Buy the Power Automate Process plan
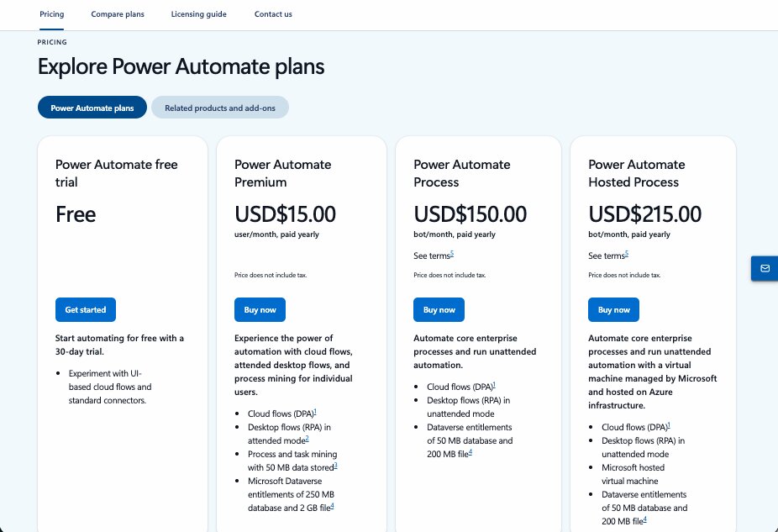Viewport: 778px width, 532px height. (x=439, y=309)
